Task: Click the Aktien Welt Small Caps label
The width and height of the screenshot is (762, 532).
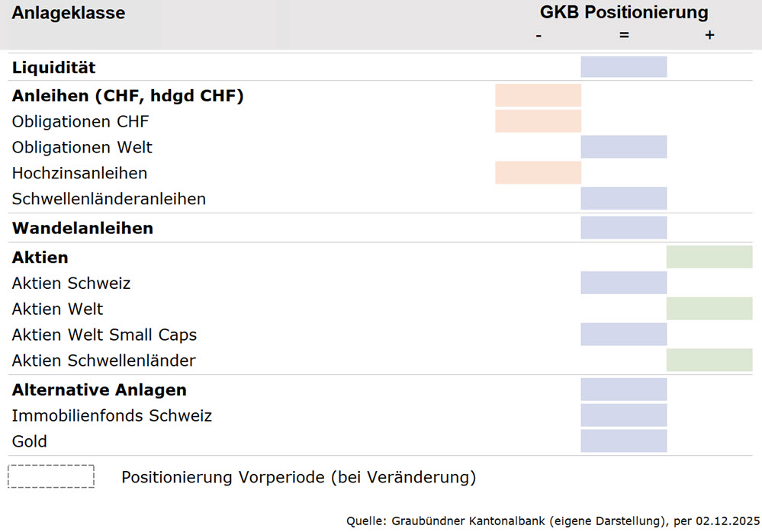Action: (104, 335)
